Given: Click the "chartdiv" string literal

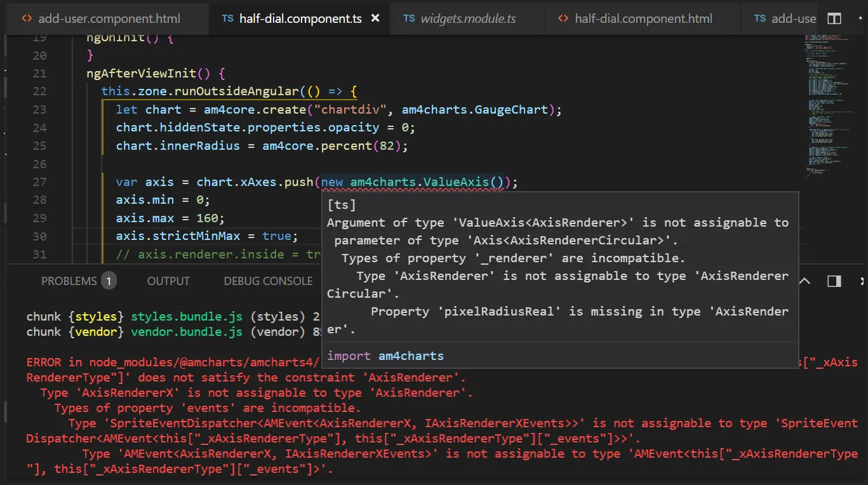Looking at the screenshot, I should [351, 109].
